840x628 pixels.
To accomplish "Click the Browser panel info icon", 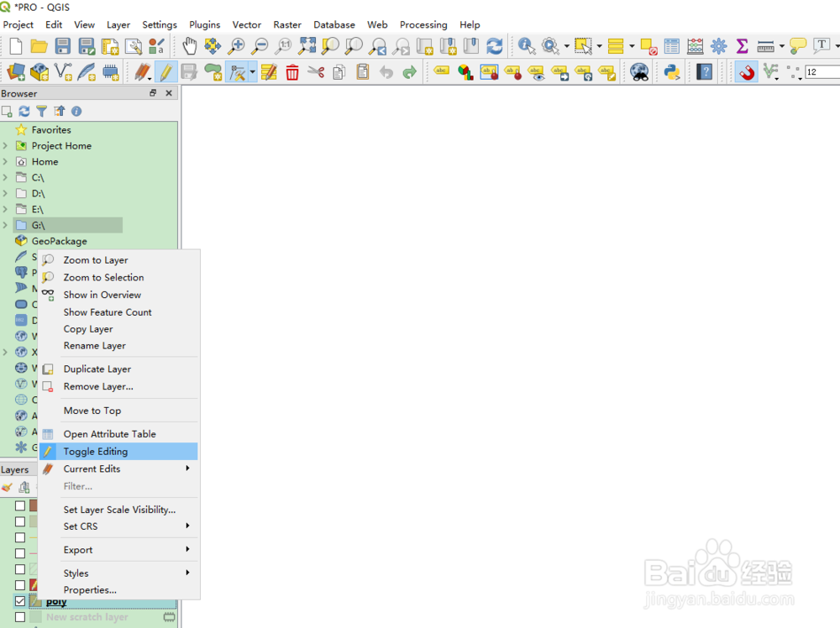I will (76, 112).
